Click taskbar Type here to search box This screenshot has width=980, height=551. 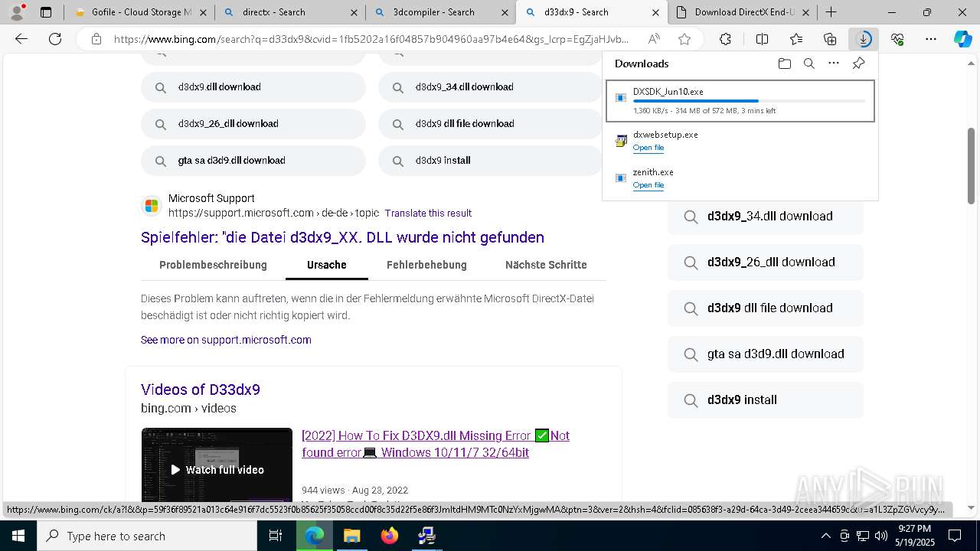(147, 536)
